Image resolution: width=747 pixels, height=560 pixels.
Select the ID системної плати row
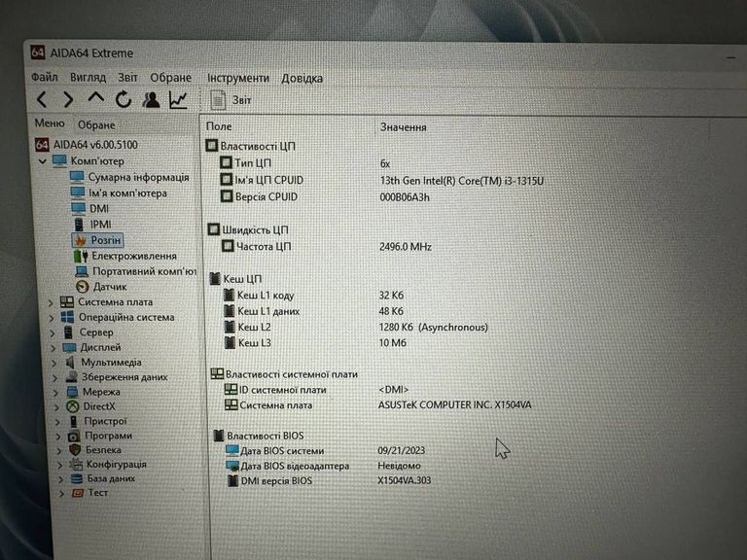pyautogui.click(x=276, y=390)
